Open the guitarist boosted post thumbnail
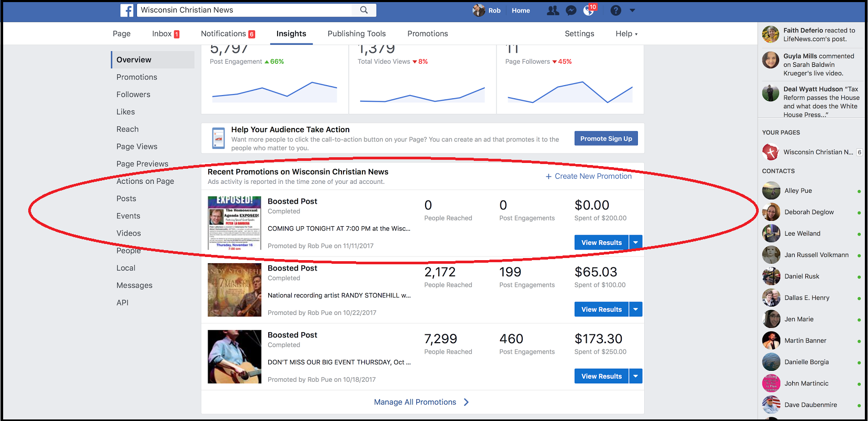Viewport: 868px width, 421px height. point(234,357)
